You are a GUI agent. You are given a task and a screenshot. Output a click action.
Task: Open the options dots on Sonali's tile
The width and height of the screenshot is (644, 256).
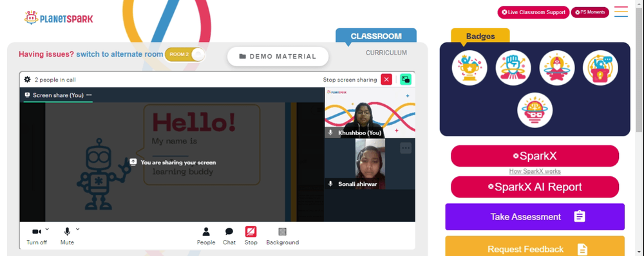[x=406, y=148]
